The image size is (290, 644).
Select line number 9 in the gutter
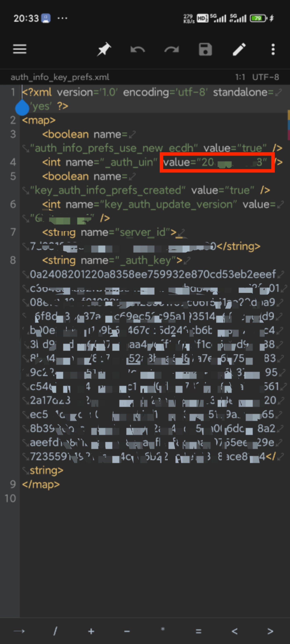(x=13, y=484)
